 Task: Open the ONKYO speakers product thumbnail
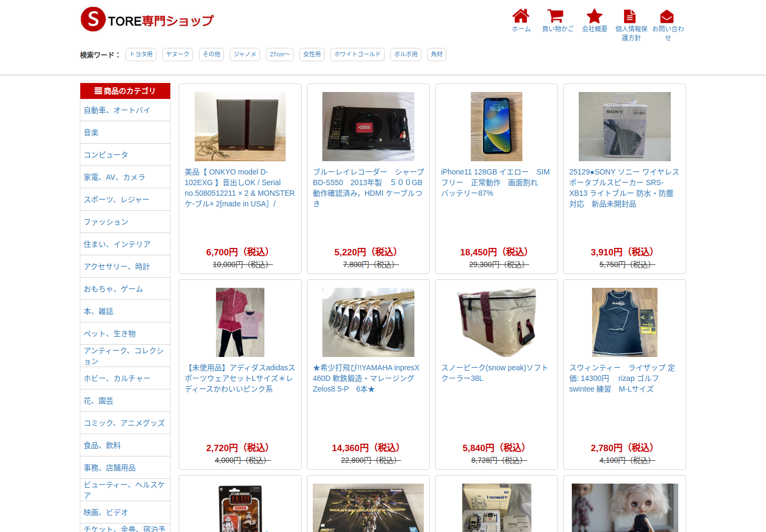click(240, 127)
